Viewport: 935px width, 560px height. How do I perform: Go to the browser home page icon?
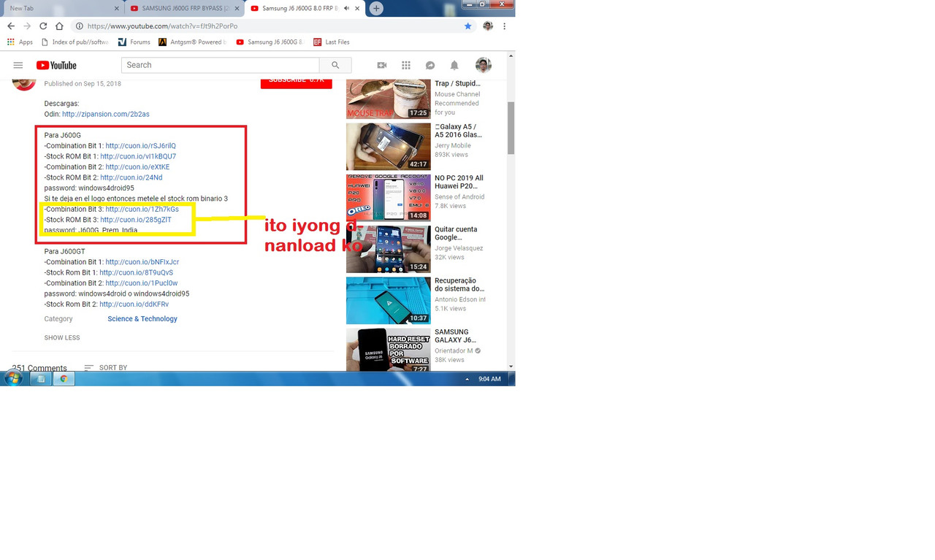[59, 26]
